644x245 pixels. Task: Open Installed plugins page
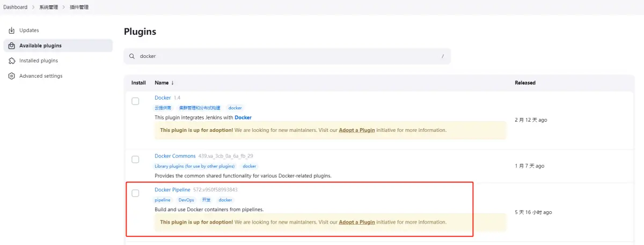click(x=58, y=61)
